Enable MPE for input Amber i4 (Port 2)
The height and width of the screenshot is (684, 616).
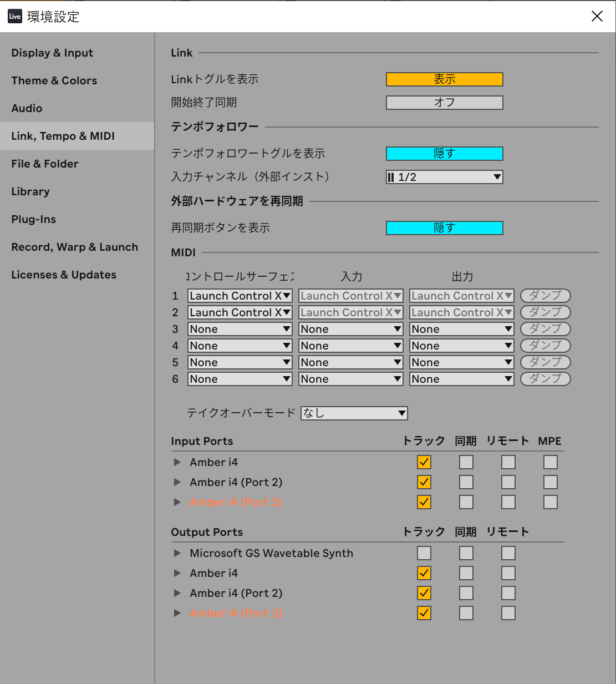551,482
